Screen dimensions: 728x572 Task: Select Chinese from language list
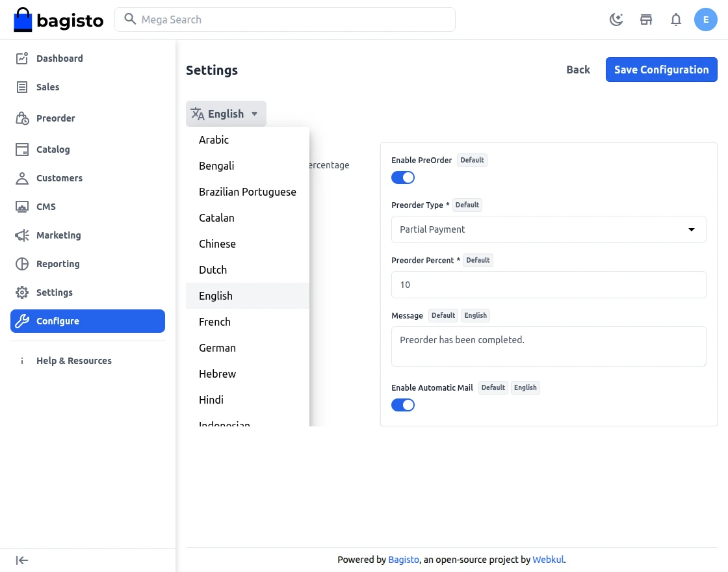coord(248,244)
